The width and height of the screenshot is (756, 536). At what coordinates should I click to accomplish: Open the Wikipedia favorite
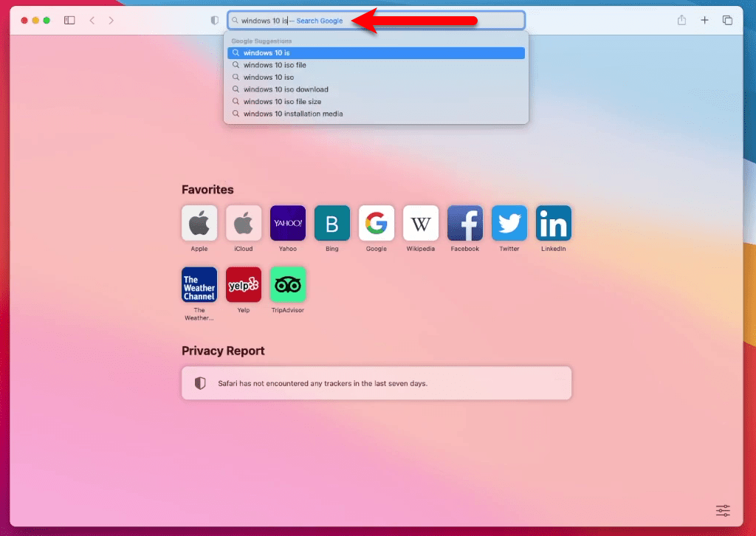coord(421,223)
